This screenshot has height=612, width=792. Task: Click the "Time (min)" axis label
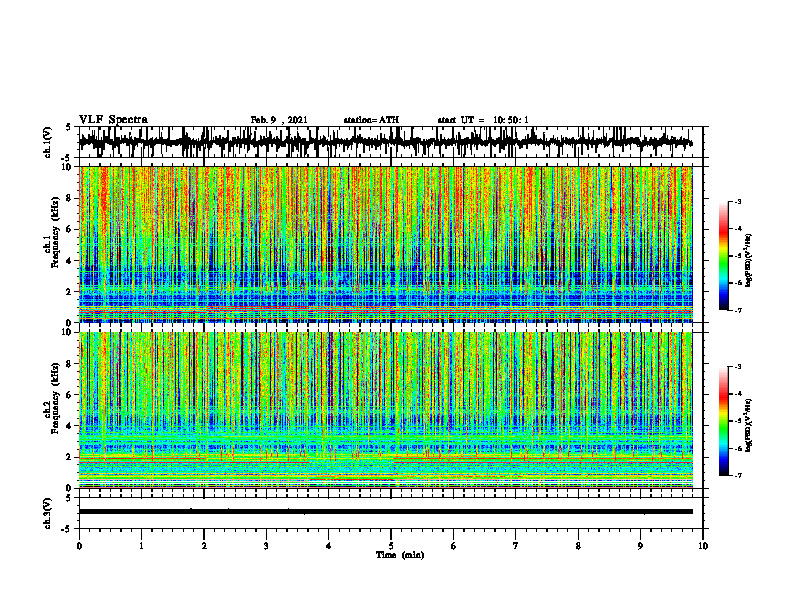400,555
